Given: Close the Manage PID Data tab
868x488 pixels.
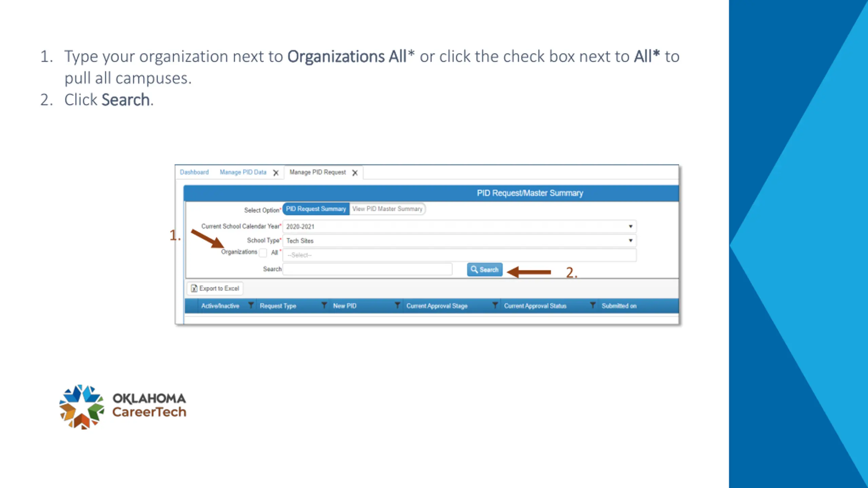Looking at the screenshot, I should (x=276, y=173).
